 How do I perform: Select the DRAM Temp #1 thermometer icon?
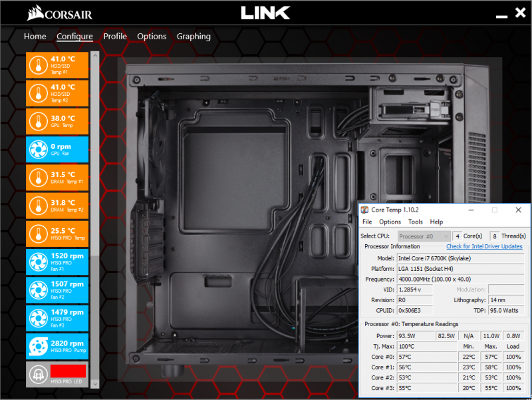point(39,178)
